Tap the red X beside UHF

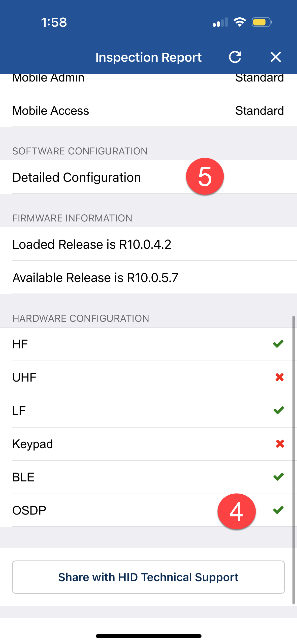tap(279, 377)
